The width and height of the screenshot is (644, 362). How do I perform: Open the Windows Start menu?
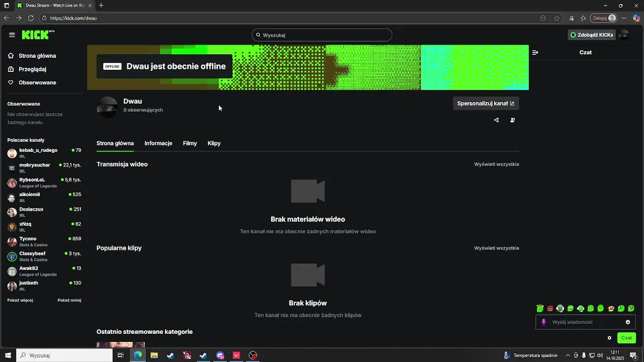[7, 355]
